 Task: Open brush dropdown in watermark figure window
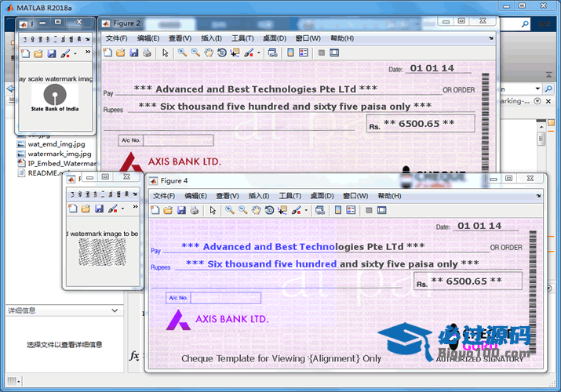pos(122,209)
